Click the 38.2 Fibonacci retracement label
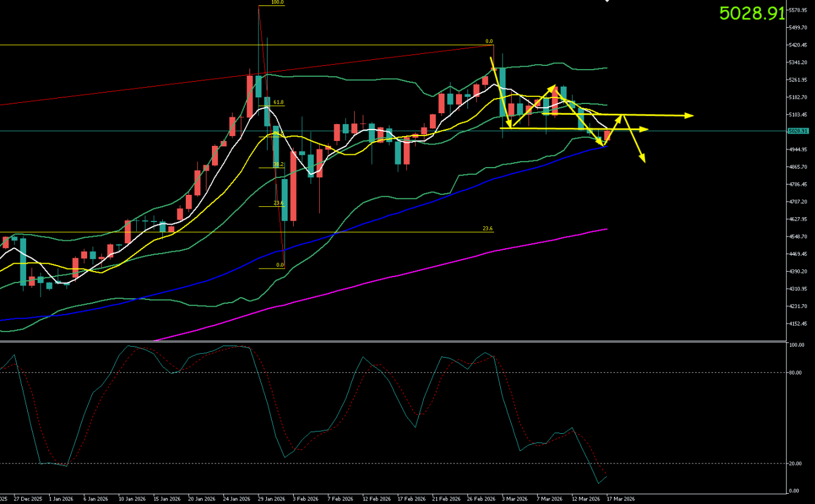 279,164
